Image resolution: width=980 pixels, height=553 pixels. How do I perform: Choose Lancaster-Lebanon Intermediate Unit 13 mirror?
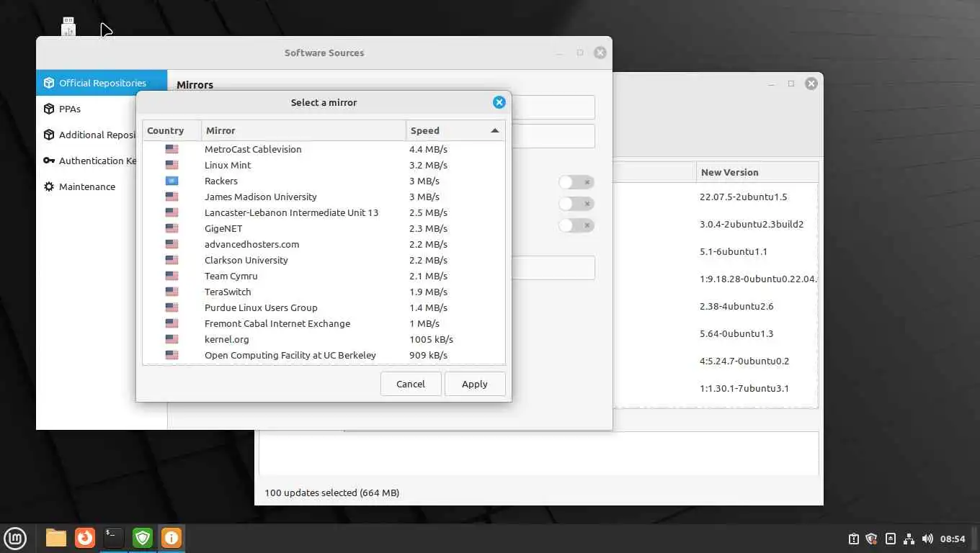[324, 212]
